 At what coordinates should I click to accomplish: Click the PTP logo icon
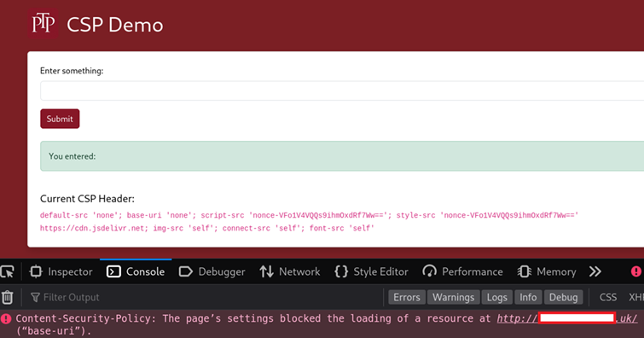[x=44, y=24]
